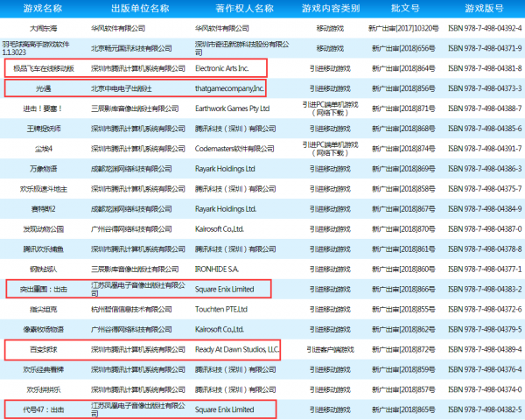Select ISBN 978-7-498-04382-5 in last row
Viewport: 525px width, 420px height.
click(485, 409)
